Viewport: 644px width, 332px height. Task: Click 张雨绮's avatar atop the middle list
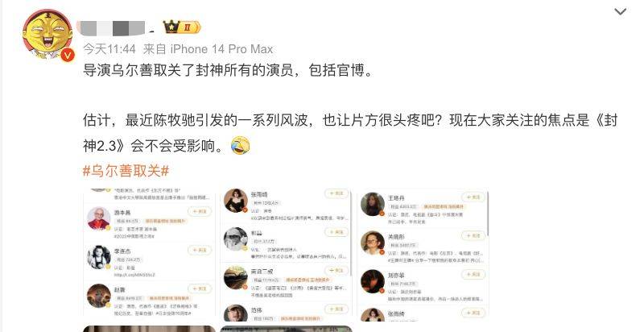236,201
